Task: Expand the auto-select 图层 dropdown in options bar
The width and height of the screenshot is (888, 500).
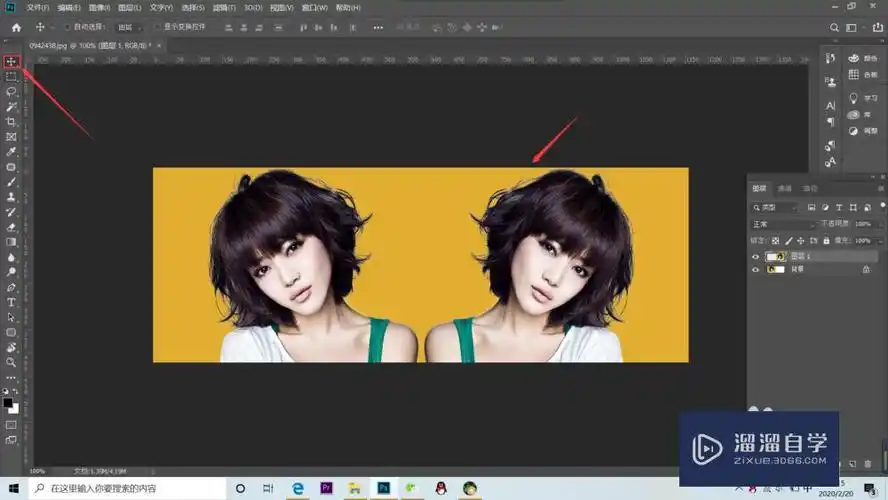Action: [130, 27]
